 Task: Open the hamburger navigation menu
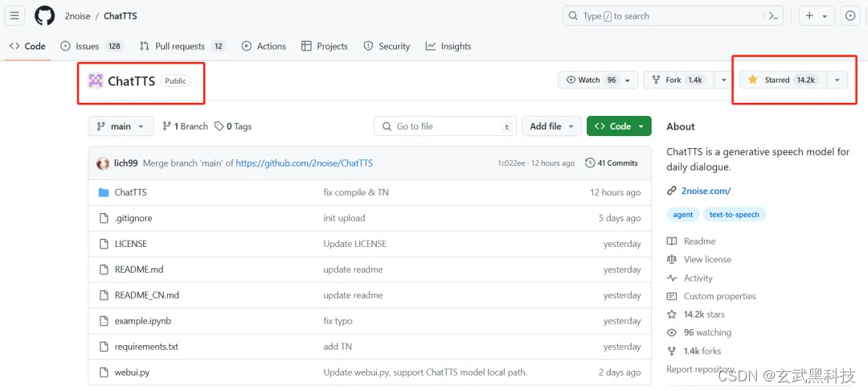click(15, 16)
